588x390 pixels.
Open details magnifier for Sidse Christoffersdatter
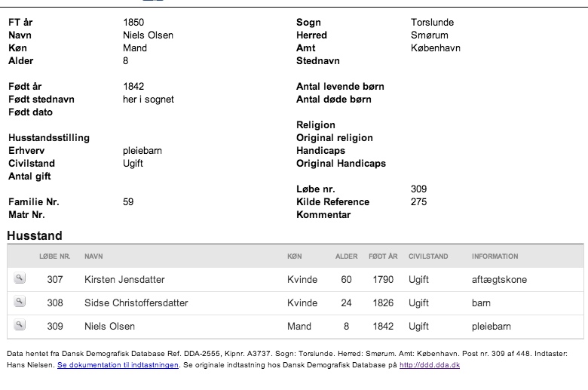(20, 302)
